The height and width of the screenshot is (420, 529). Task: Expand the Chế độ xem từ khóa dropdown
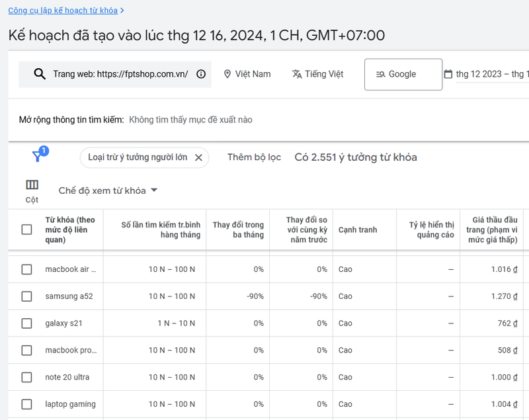coord(108,190)
